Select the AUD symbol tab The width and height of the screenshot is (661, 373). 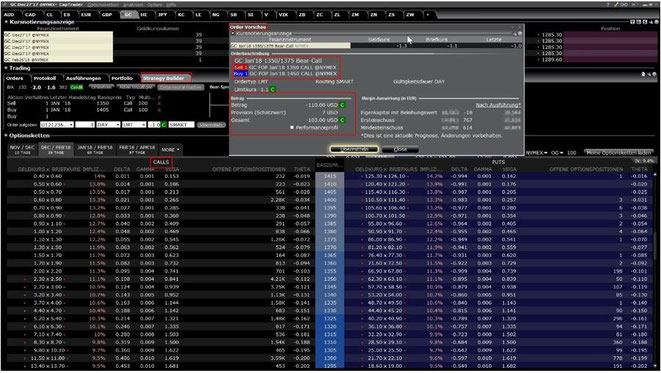click(x=9, y=14)
